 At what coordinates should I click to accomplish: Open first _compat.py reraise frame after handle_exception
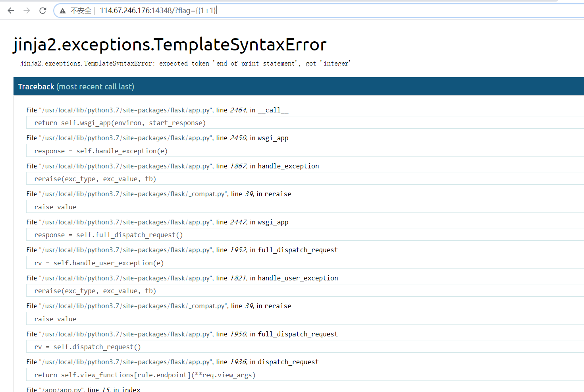tap(159, 194)
